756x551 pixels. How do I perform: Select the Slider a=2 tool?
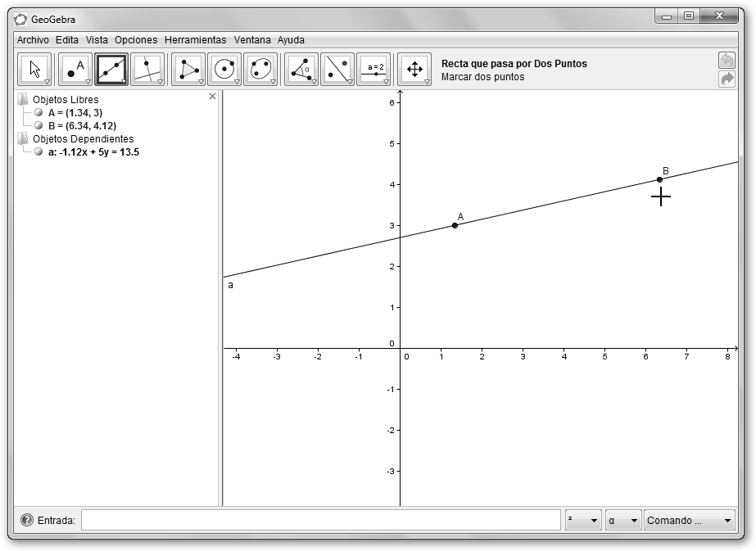pyautogui.click(x=373, y=70)
